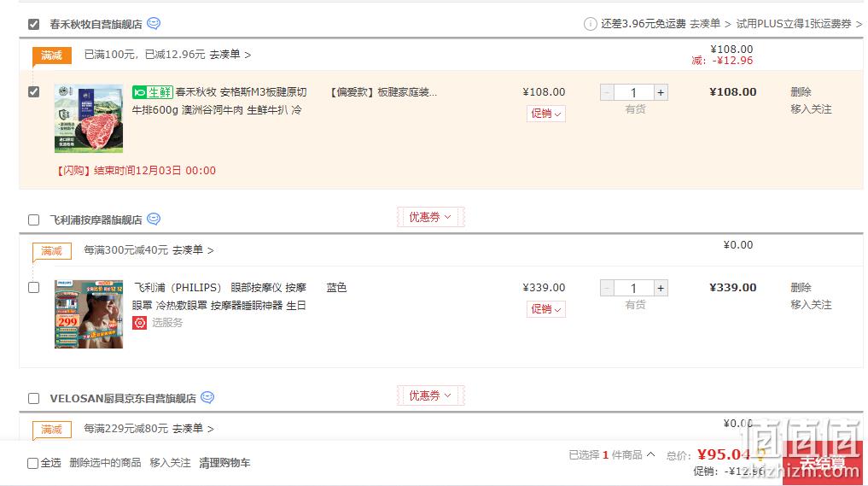This screenshot has width=868, height=486.
Task: Increase beef steak quantity with plus button
Action: 661,92
